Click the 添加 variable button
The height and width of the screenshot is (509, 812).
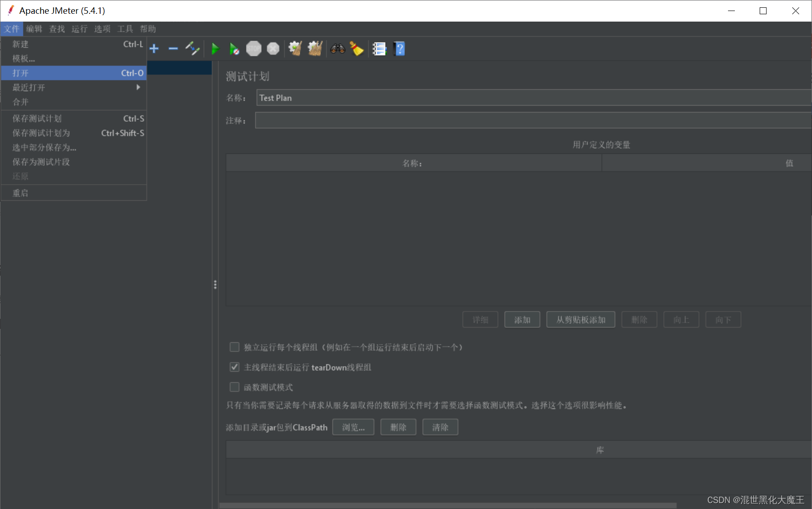coord(522,320)
